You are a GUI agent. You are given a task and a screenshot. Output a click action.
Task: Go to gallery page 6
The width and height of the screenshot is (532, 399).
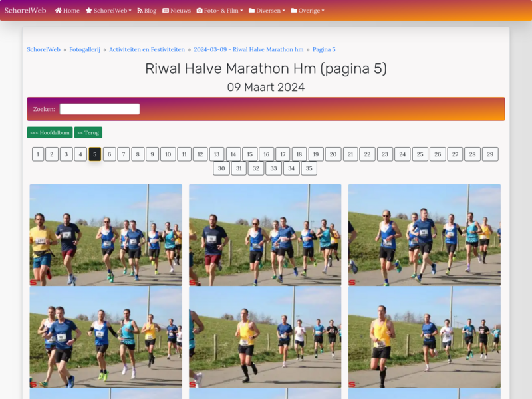[109, 154]
